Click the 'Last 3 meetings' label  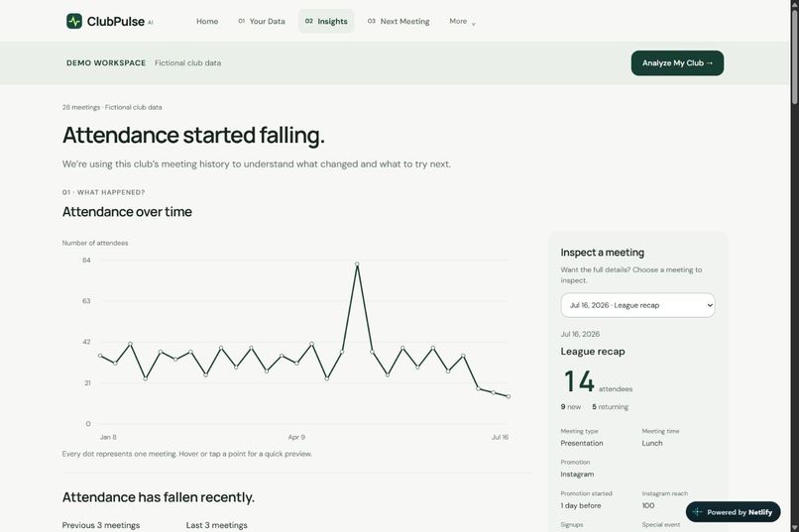click(x=216, y=525)
